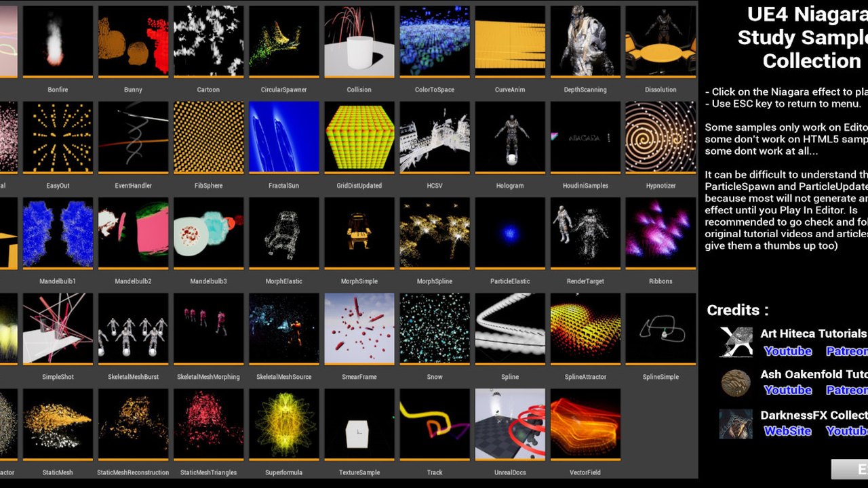Image resolution: width=868 pixels, height=488 pixels.
Task: Launch the FractalSun effect
Action: coord(283,138)
